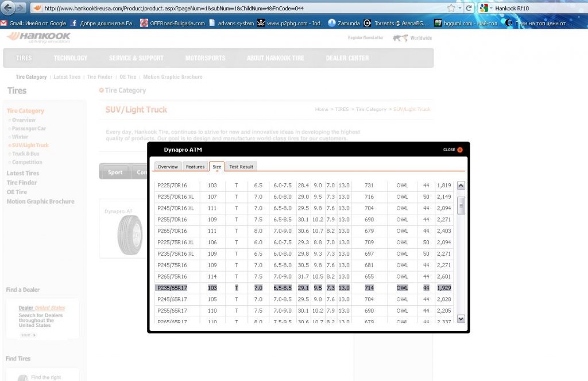Open the search engine selector Google icon
The image size is (588, 381).
483,8
